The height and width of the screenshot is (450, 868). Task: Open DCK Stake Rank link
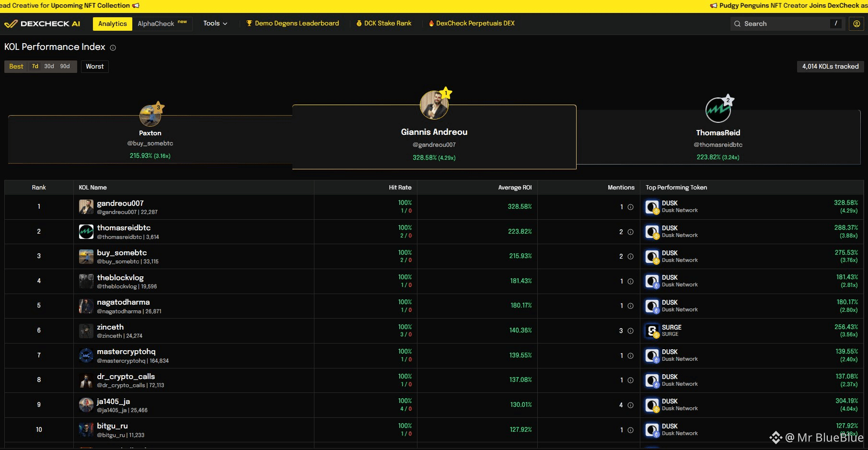(384, 24)
